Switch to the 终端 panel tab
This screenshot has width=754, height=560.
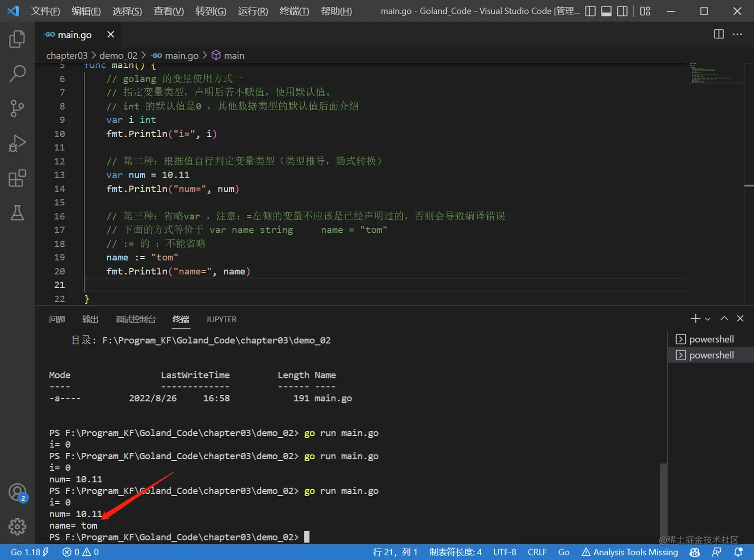[181, 319]
